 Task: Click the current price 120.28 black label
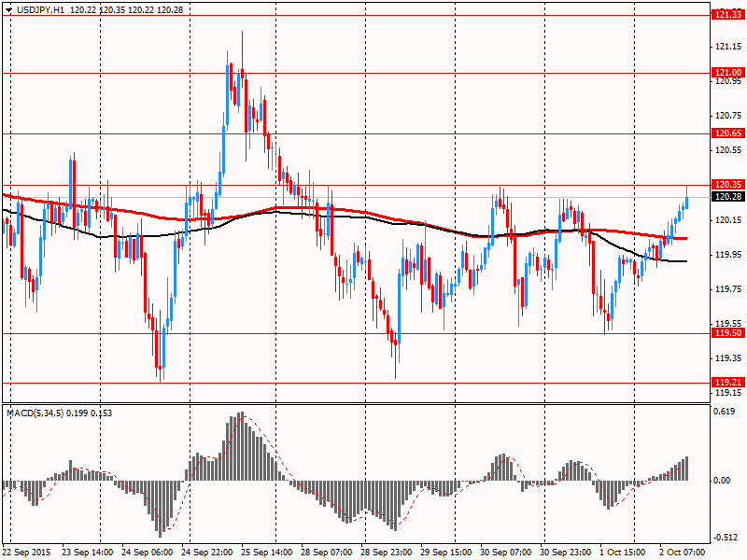click(728, 197)
